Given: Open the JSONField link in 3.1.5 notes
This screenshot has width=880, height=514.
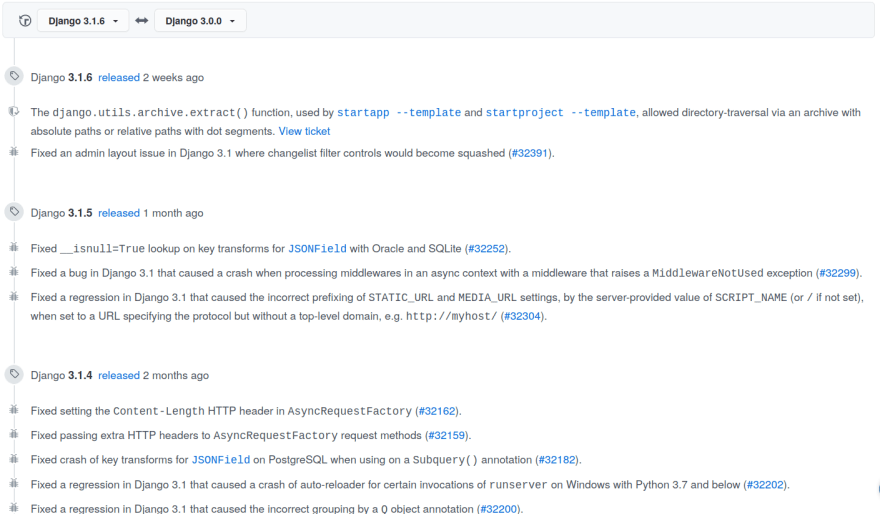Looking at the screenshot, I should click(x=317, y=249).
